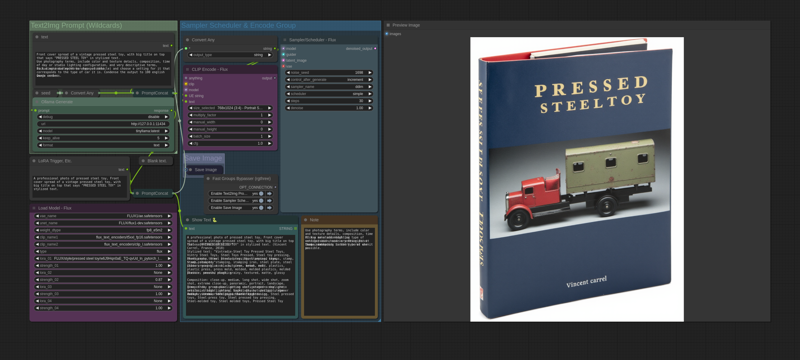Open the sampler_name dropdown
The width and height of the screenshot is (800, 360).
click(329, 87)
